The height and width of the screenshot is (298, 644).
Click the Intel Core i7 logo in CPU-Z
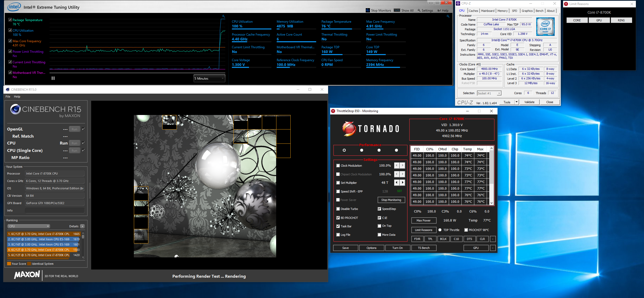click(x=545, y=27)
